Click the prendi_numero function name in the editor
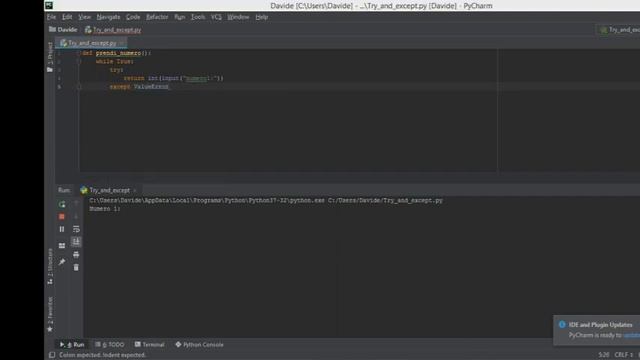 click(x=118, y=53)
